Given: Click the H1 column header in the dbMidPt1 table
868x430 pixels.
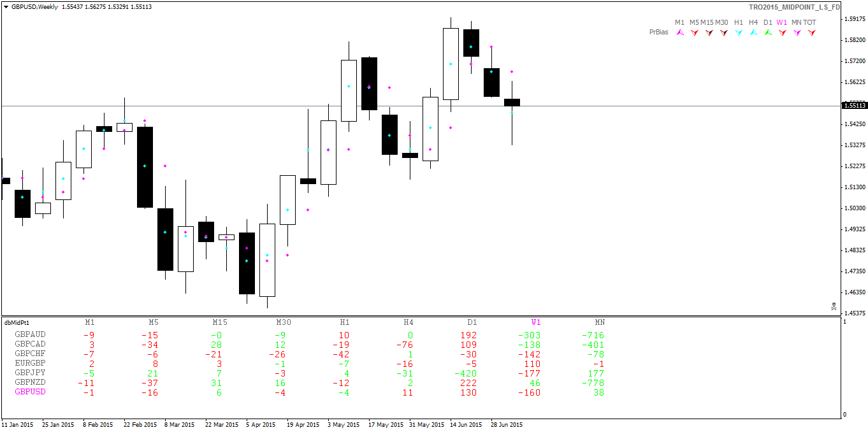Looking at the screenshot, I should coord(345,322).
